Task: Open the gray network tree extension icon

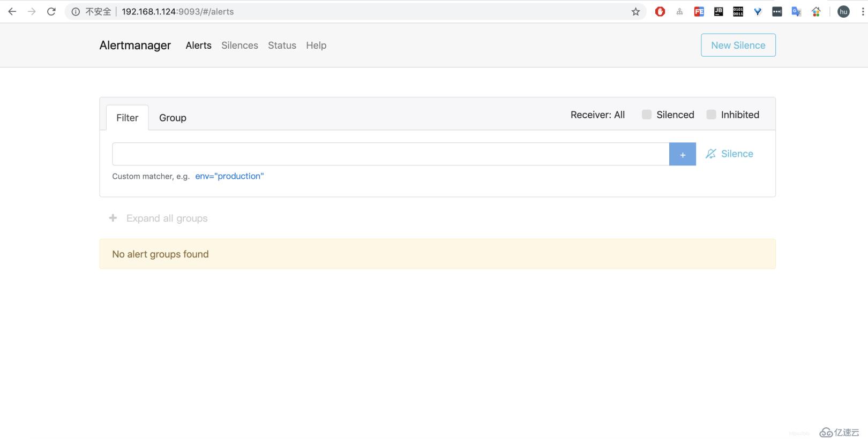Action: (x=679, y=11)
